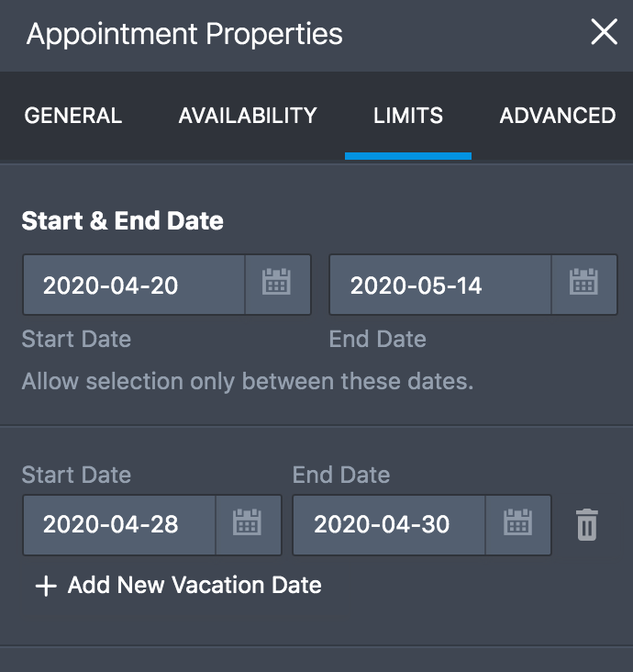Image resolution: width=633 pixels, height=672 pixels.
Task: Open calendar picker next to 2020-05-14
Action: 583,285
